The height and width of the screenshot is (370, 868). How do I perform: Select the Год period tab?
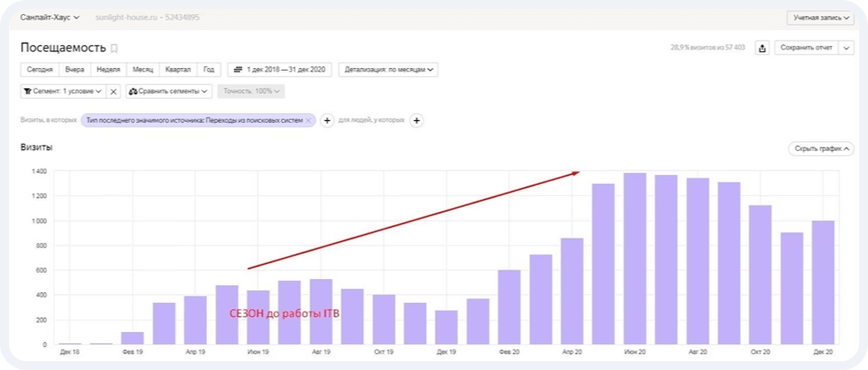click(209, 70)
